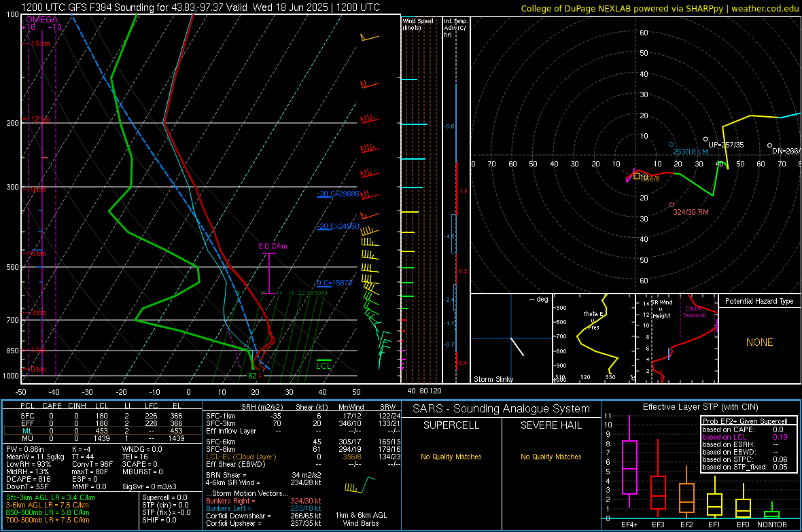Click 'No Quality Matches' under SUPERCELL
Screen dimensions: 802x532
tap(451, 457)
